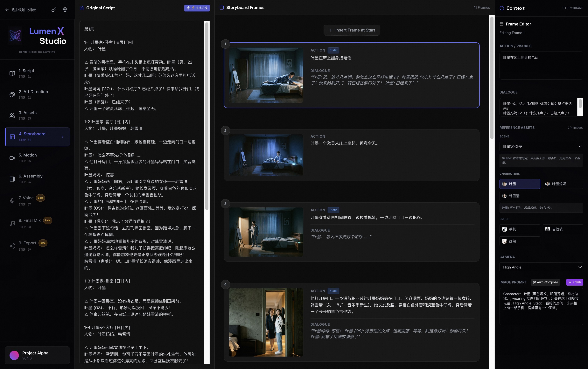Image resolution: width=588 pixels, height=369 pixels.
Task: Select the 4. Storyboard step
Action: pyautogui.click(x=37, y=137)
